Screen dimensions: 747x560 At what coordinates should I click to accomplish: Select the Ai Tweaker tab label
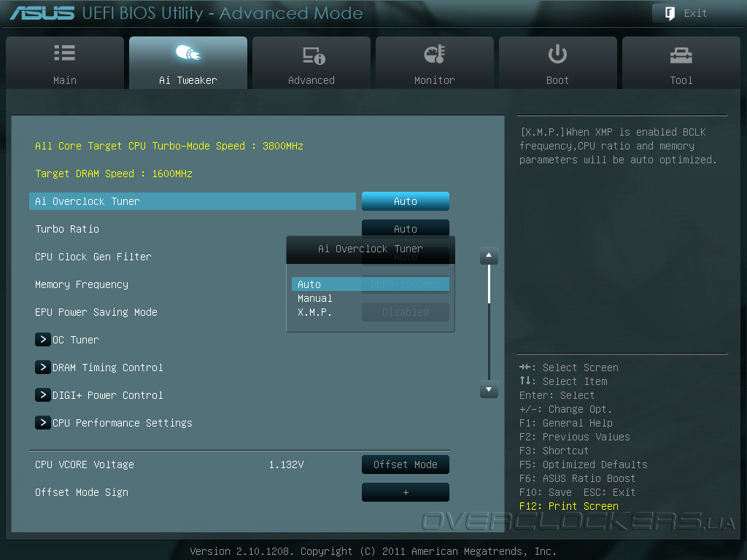pos(188,80)
